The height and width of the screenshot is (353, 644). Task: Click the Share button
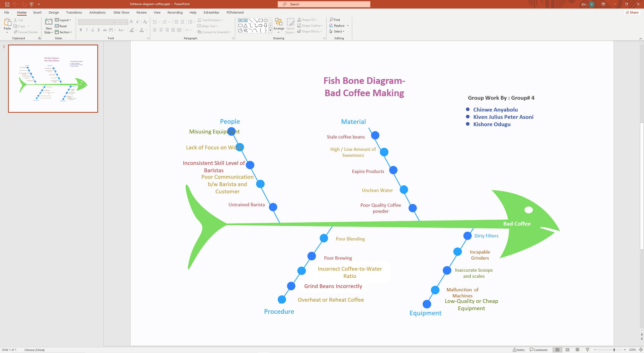pyautogui.click(x=632, y=12)
